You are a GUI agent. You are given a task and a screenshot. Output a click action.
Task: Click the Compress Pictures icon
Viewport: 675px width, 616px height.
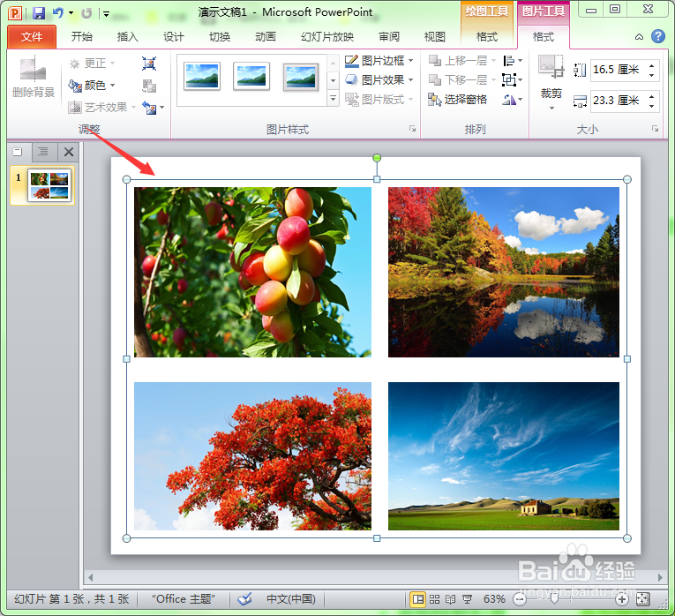coord(149,64)
